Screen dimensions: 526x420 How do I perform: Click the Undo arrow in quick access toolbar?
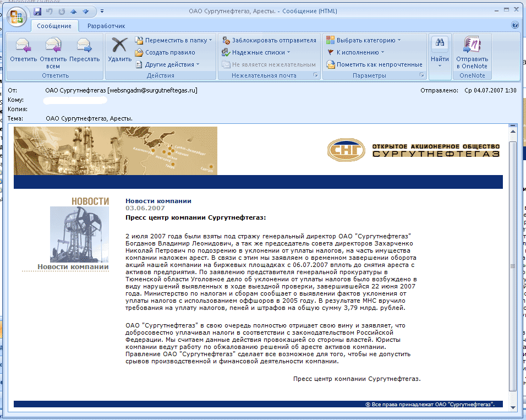click(50, 12)
